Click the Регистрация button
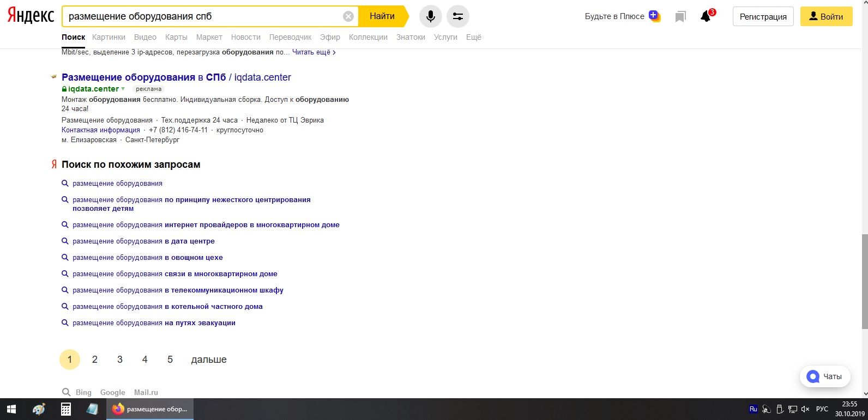868x420 pixels. click(x=763, y=16)
